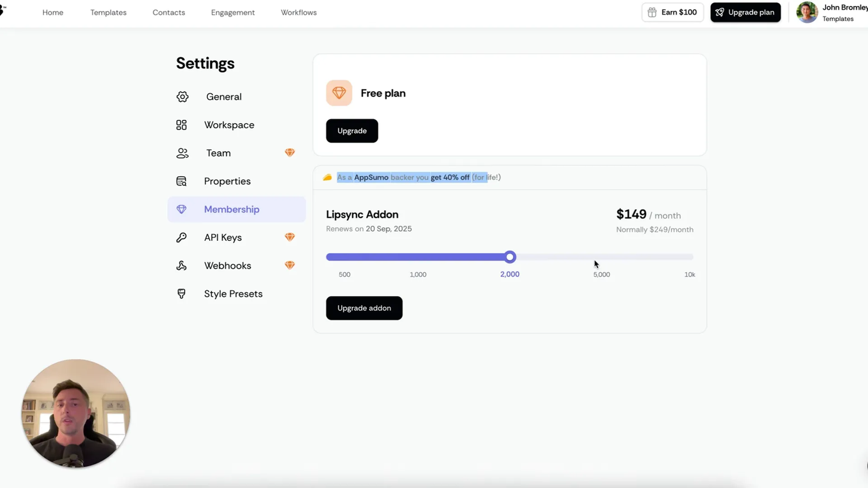The image size is (868, 488).
Task: Click the Style Presets tag icon
Action: (181, 293)
